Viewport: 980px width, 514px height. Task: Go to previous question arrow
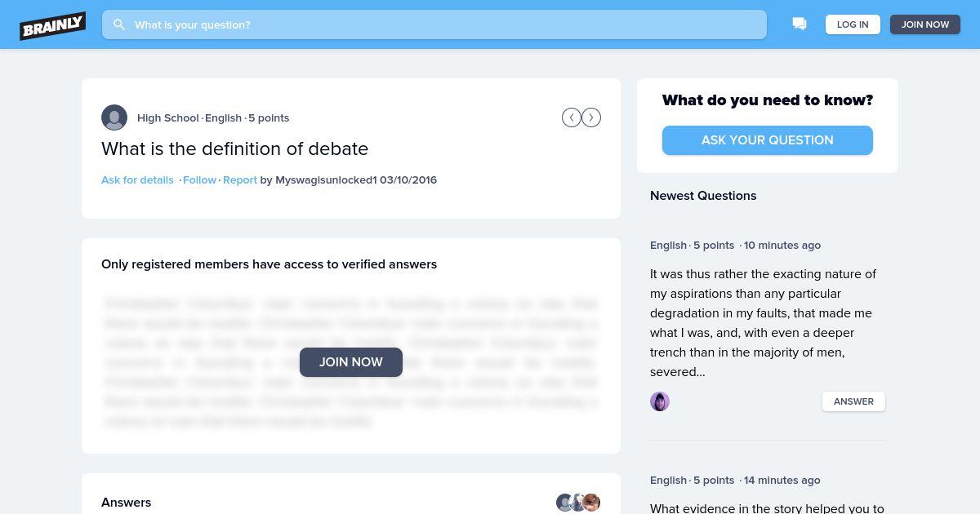572,117
